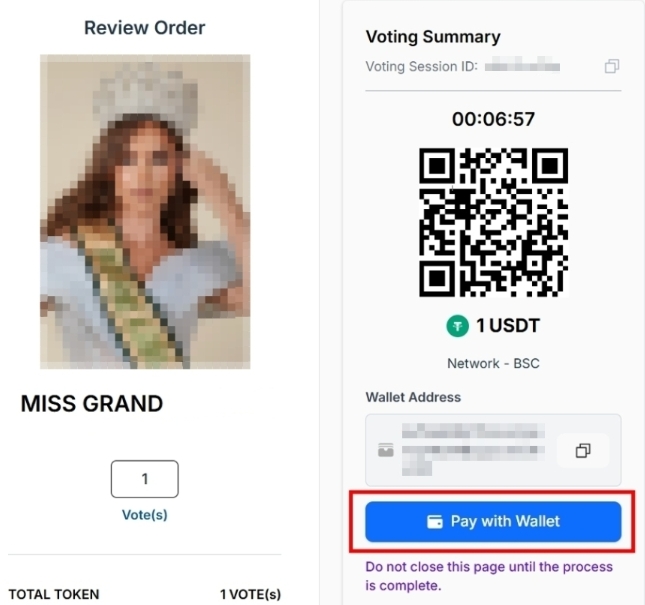Click the Network - BSC label

(x=493, y=363)
